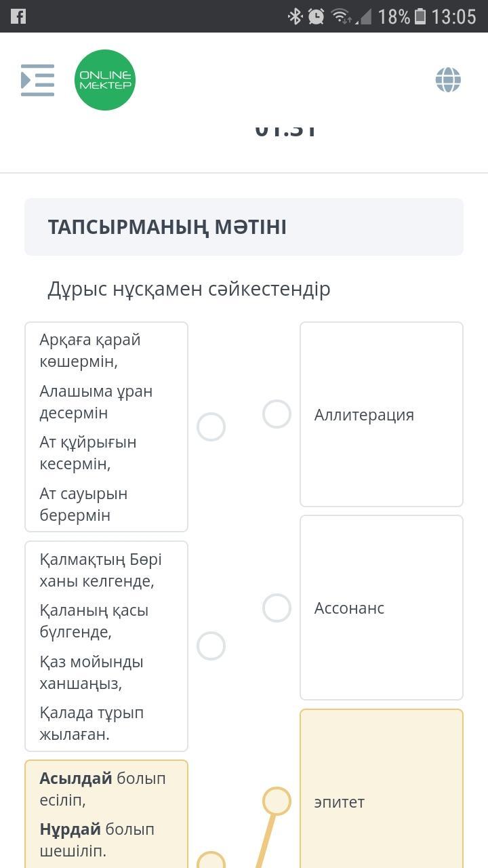Tap the 'Қалмақтың Бөрі ханы келгенде' verse card
Screen dimensions: 488x868
coord(106,646)
